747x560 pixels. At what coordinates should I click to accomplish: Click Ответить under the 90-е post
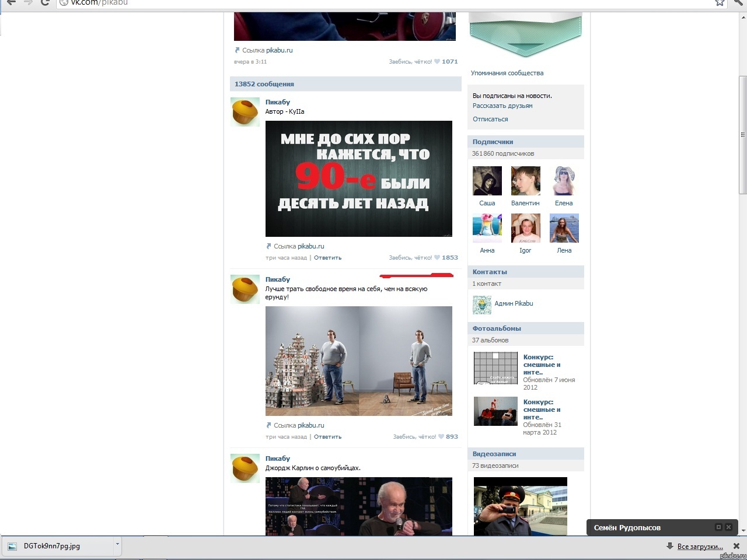tap(327, 257)
